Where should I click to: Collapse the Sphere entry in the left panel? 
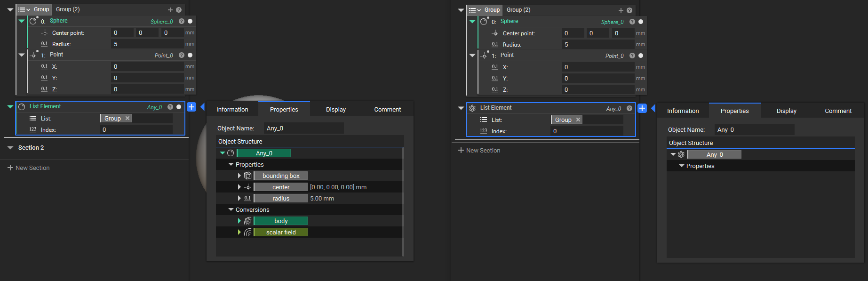pyautogui.click(x=22, y=21)
